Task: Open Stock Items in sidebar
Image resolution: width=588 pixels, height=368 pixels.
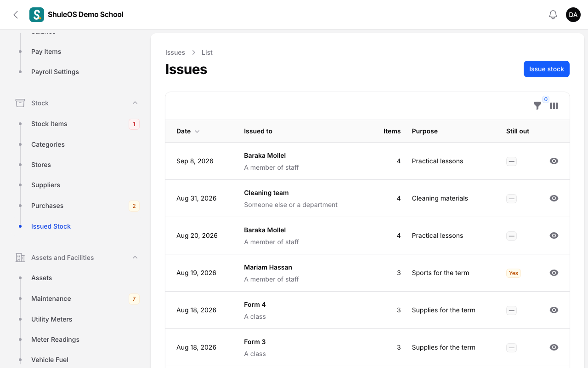Action: [x=49, y=124]
